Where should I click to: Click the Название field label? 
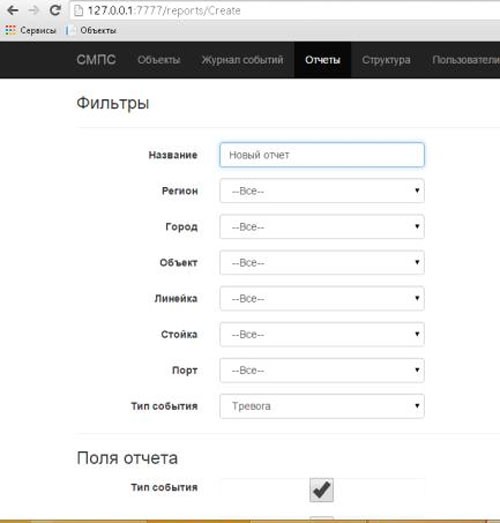(x=173, y=155)
